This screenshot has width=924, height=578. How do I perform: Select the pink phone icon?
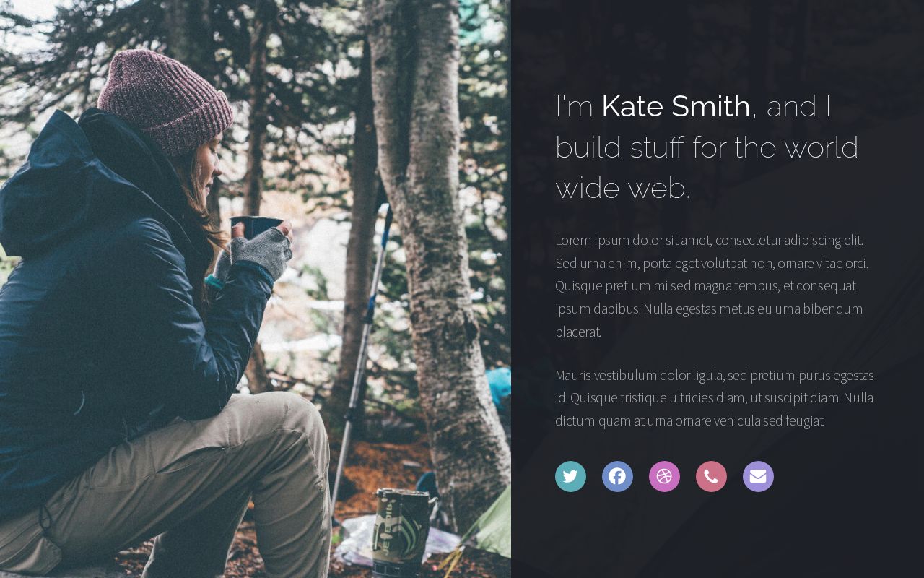pos(711,476)
